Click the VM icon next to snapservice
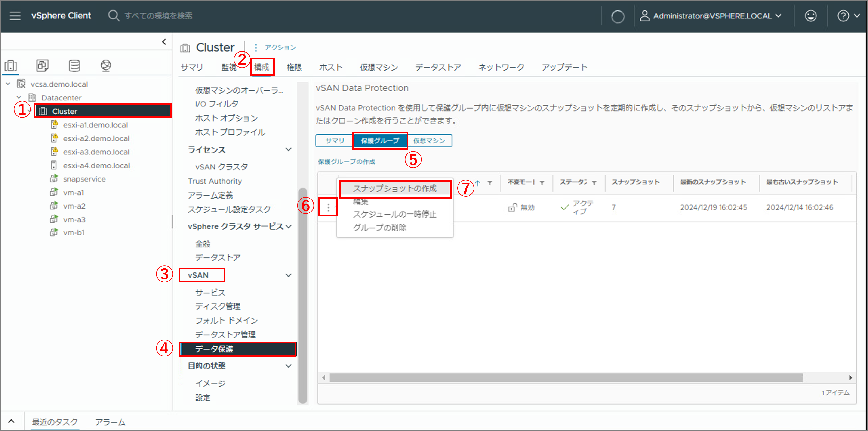 click(x=53, y=179)
